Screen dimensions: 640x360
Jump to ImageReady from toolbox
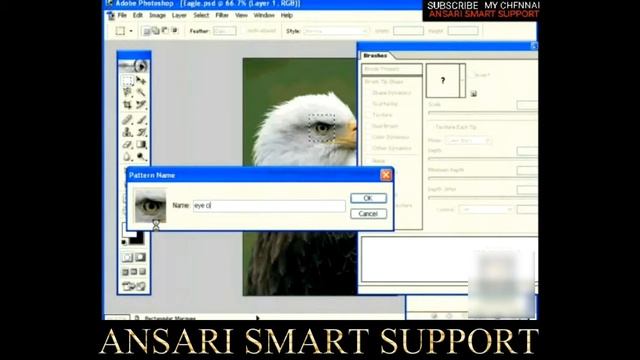[134, 286]
